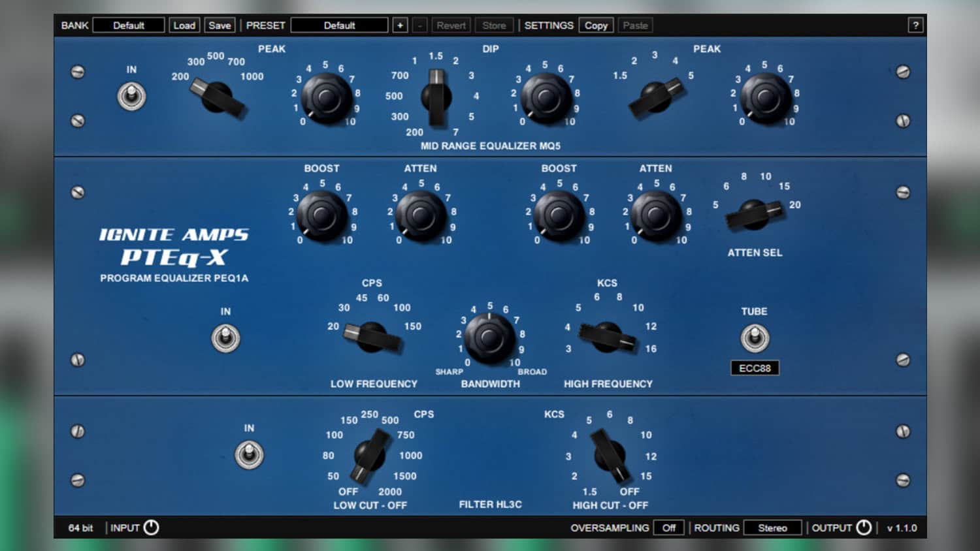Open the OVERSAMPLING Off dropdown

669,527
